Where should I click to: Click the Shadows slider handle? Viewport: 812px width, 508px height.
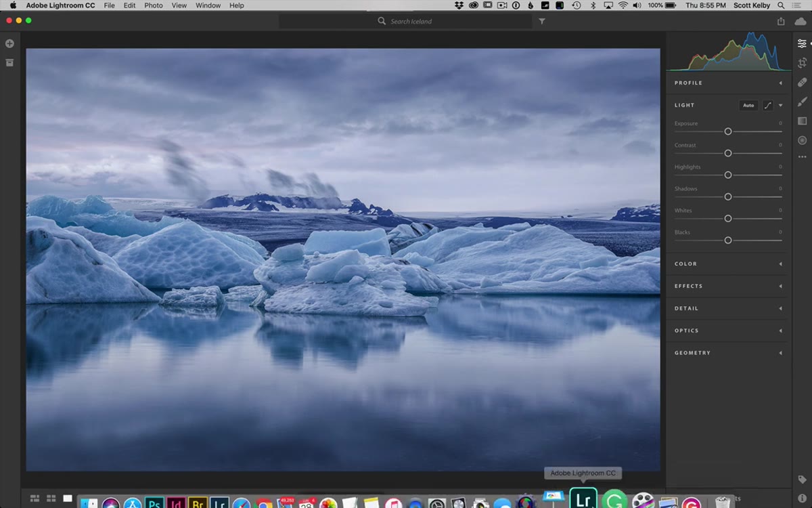pos(728,196)
